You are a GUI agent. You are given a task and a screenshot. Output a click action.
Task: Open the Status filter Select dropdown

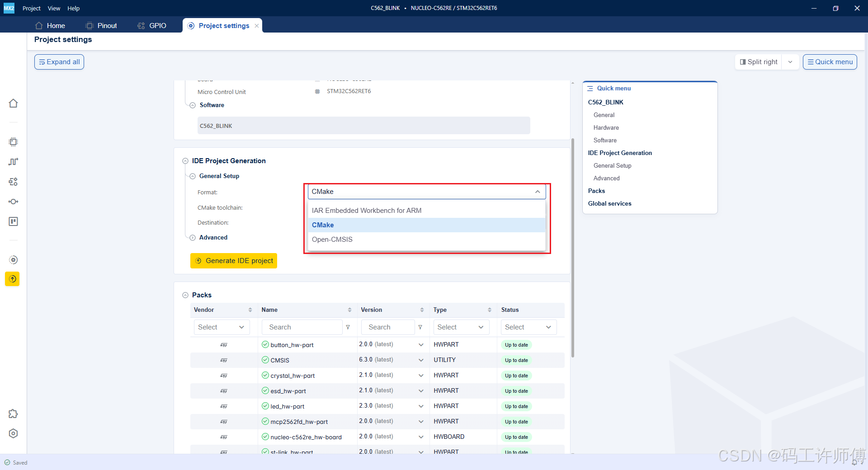pyautogui.click(x=528, y=327)
